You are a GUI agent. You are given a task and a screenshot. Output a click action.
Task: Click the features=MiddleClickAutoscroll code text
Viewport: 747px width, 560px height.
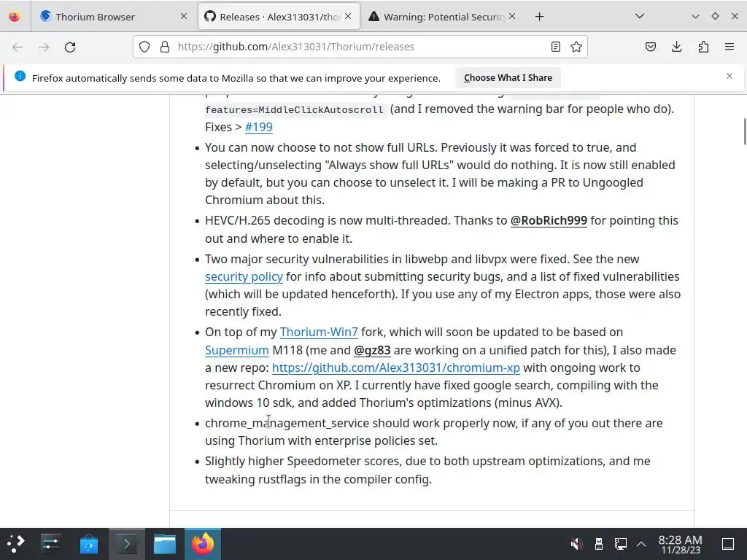(x=295, y=110)
